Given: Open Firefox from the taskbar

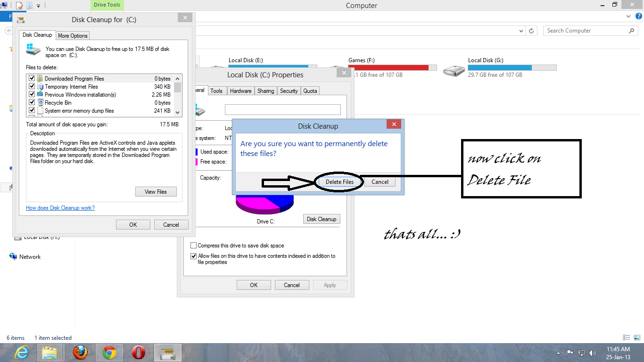Looking at the screenshot, I should click(x=80, y=352).
